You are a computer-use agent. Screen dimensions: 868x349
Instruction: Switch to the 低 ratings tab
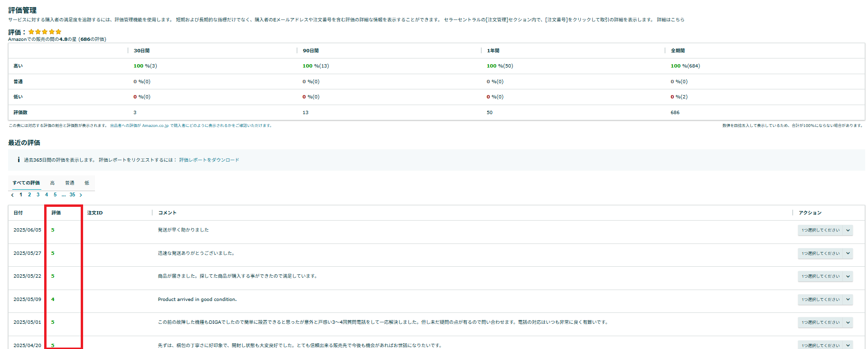click(87, 183)
